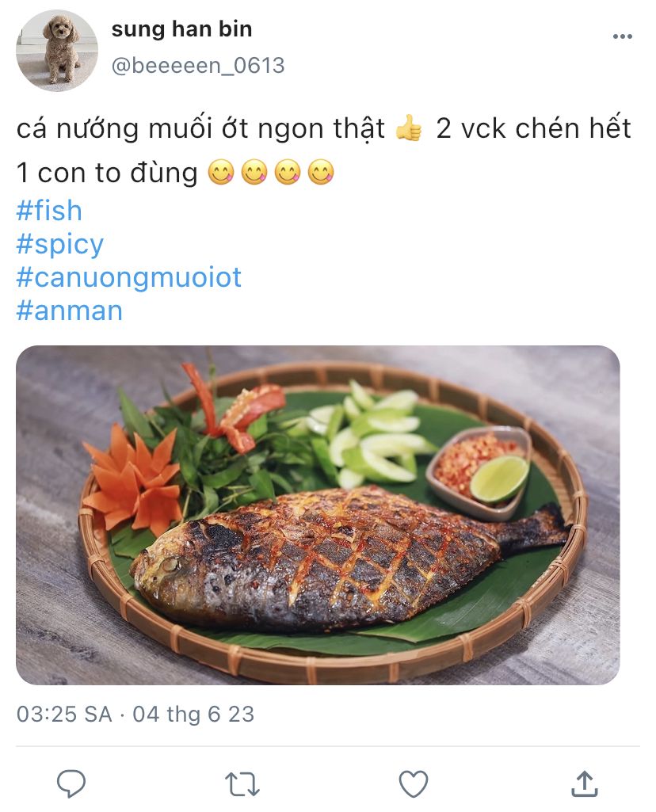The width and height of the screenshot is (656, 812).
Task: Open the sung han bin display name
Action: click(x=181, y=29)
